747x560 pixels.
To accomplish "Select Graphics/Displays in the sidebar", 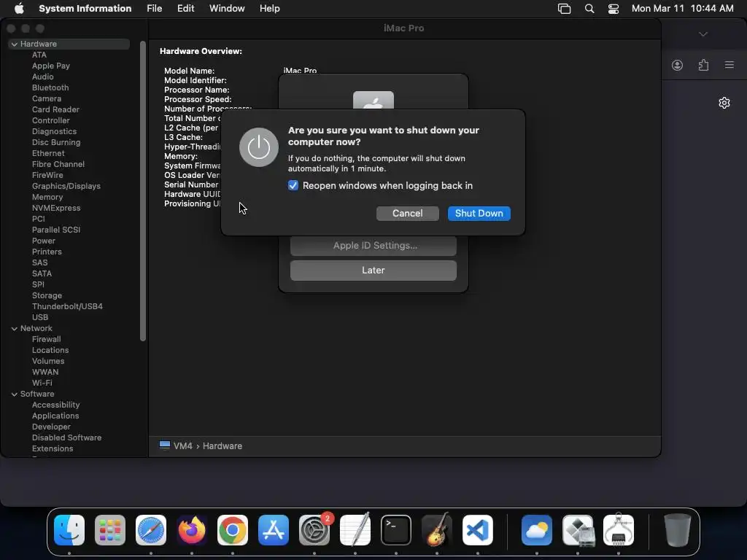I will pyautogui.click(x=66, y=186).
